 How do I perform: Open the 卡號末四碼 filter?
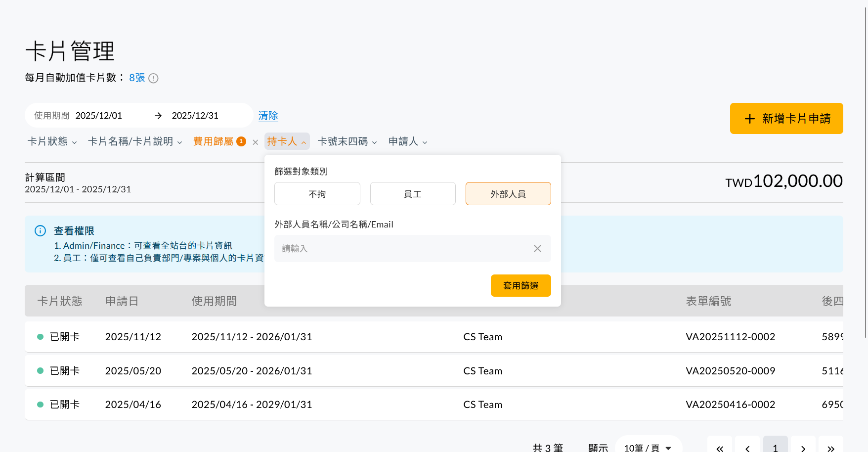pos(347,141)
